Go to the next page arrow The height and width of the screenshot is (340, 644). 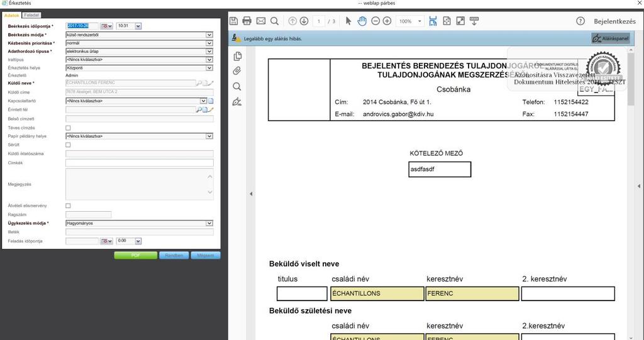304,21
